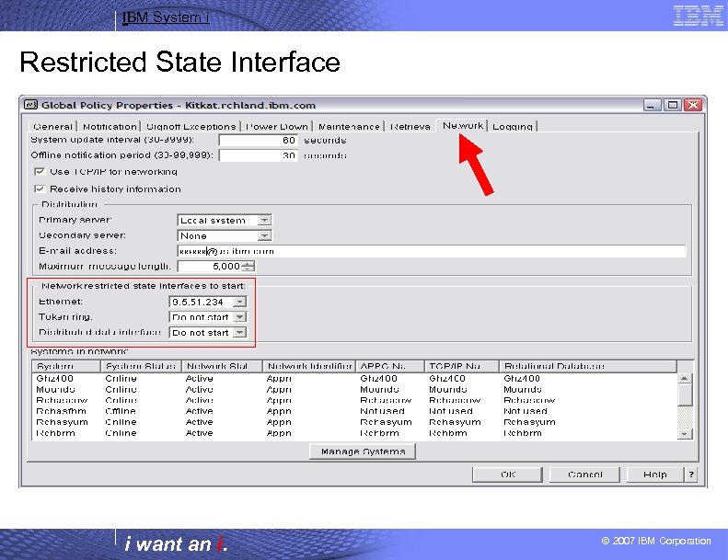Open the Retrieval tab
Image resolution: width=728 pixels, height=560 pixels.
click(410, 126)
